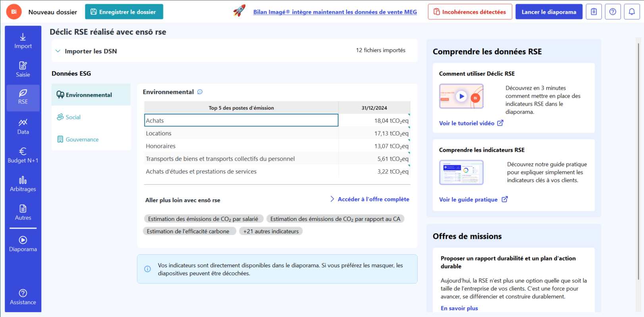Go to Saisie in the sidebar
The width and height of the screenshot is (644, 317).
tap(23, 70)
